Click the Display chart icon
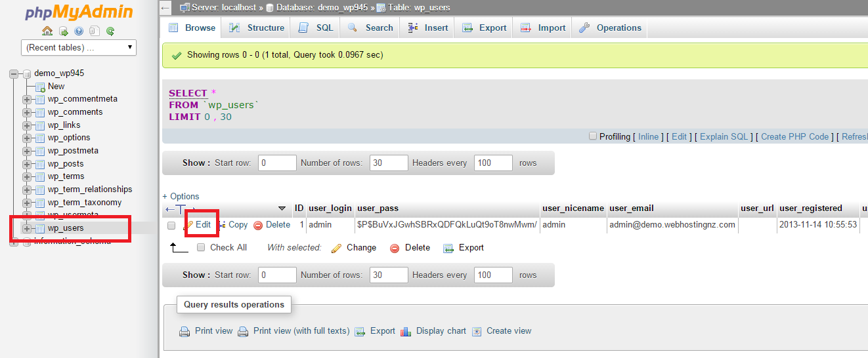 tap(406, 331)
